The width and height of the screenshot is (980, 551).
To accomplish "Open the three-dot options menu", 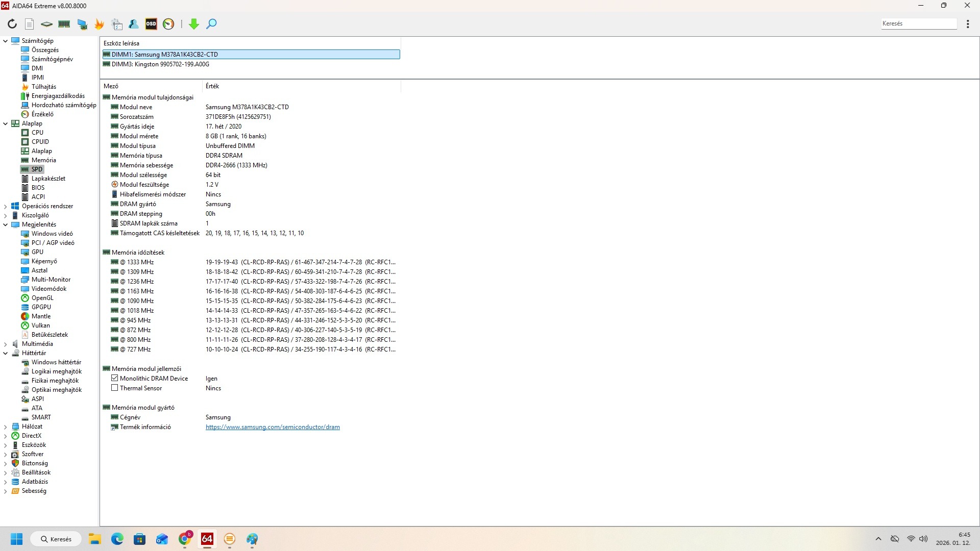I will point(968,24).
